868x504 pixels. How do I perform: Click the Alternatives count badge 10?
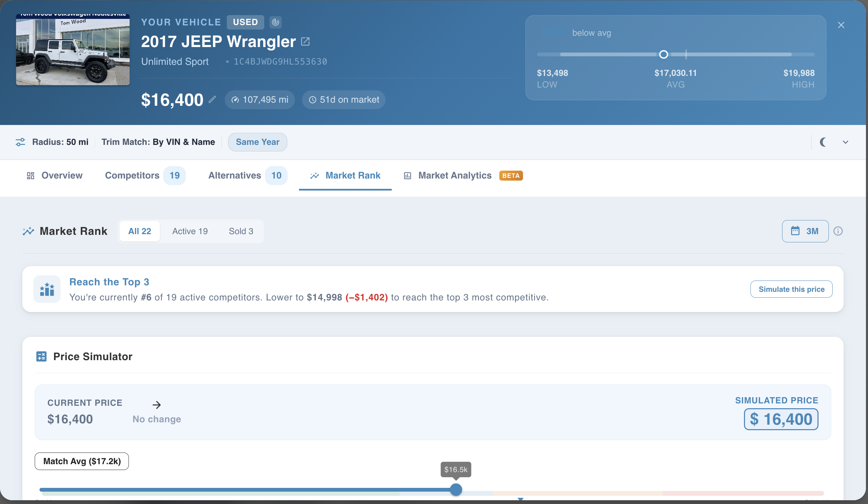point(276,175)
